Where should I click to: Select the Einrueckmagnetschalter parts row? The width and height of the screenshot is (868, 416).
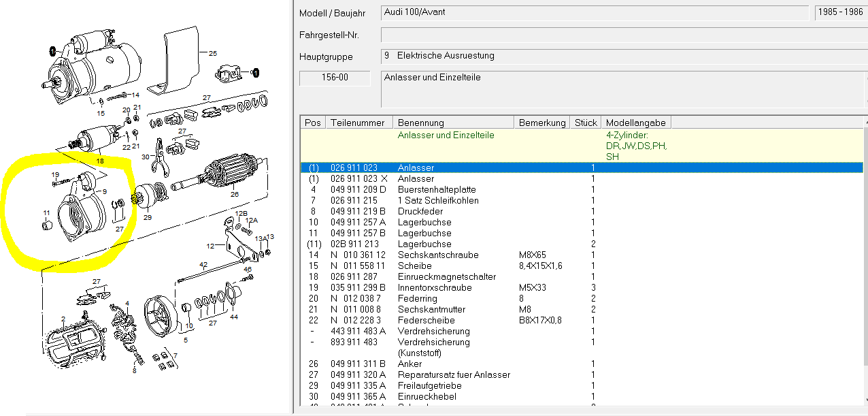click(446, 276)
